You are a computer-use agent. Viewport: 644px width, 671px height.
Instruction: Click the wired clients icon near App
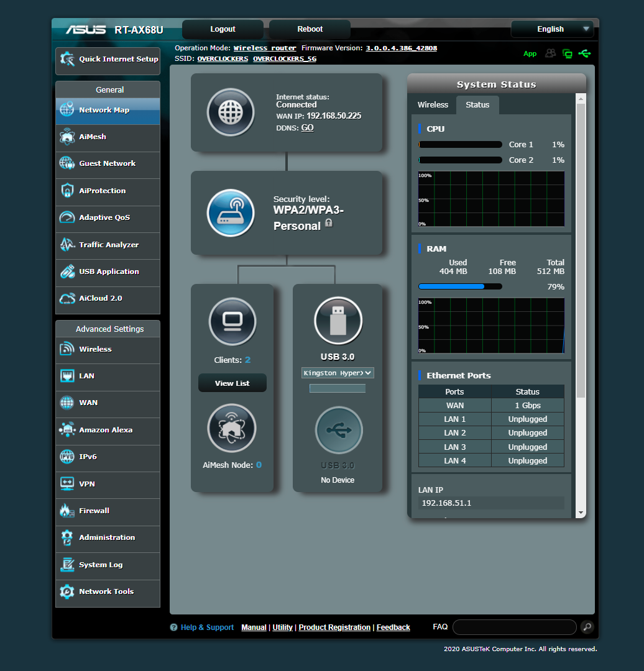click(567, 53)
